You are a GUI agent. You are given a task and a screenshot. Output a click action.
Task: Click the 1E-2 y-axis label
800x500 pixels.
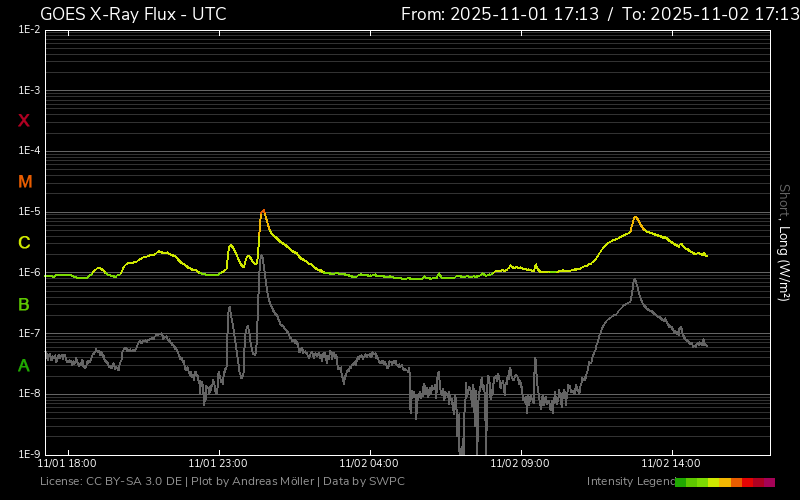click(29, 30)
